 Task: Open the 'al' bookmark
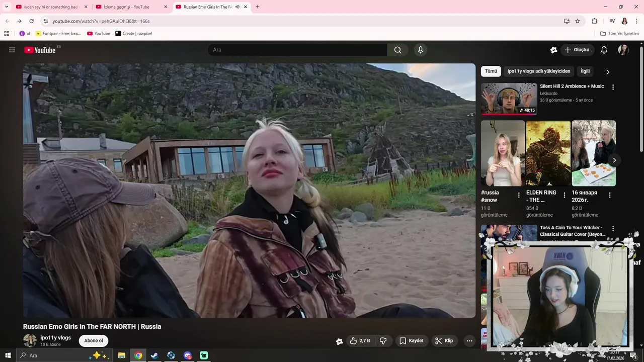point(25,33)
